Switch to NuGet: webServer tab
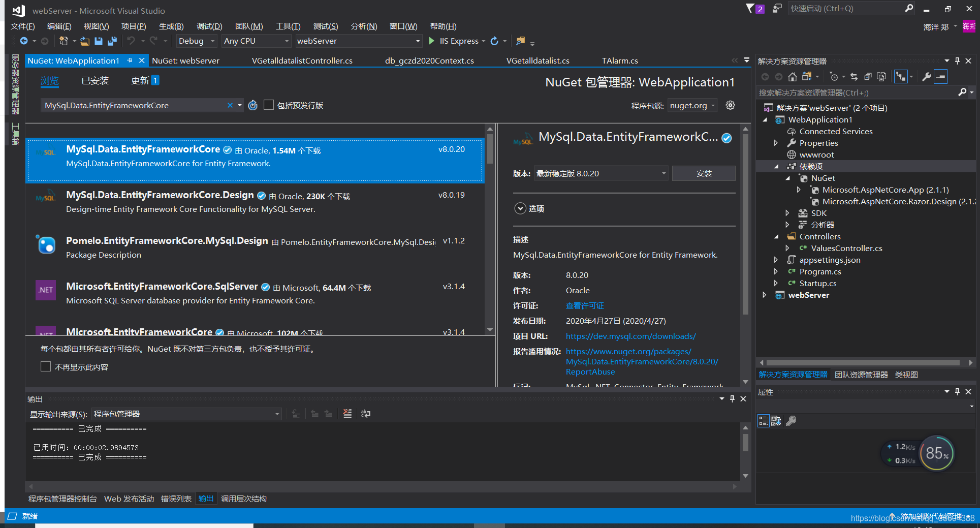Image resolution: width=980 pixels, height=528 pixels. coord(186,60)
